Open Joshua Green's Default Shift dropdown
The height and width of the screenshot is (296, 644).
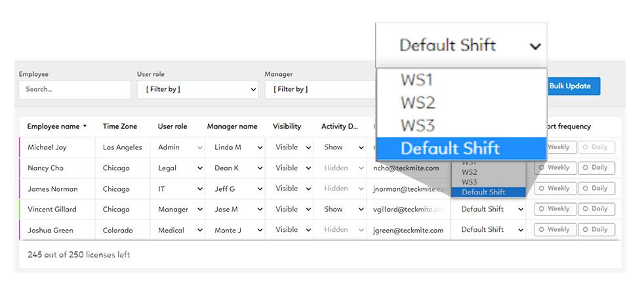click(492, 230)
